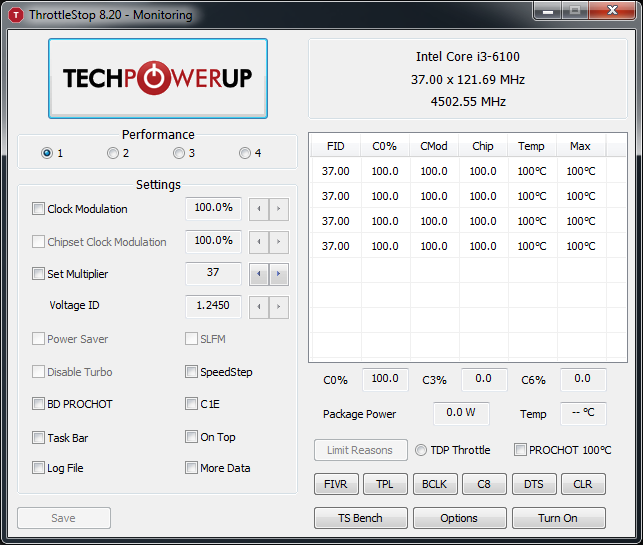Toggle the PROCHOT 100°C checkbox
643x545 pixels.
point(520,449)
